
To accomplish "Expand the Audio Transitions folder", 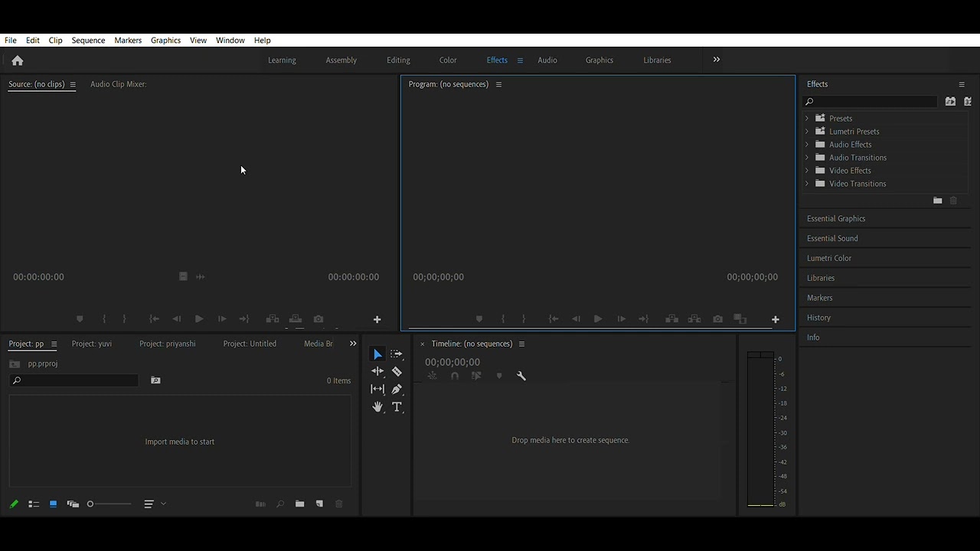I will [806, 158].
